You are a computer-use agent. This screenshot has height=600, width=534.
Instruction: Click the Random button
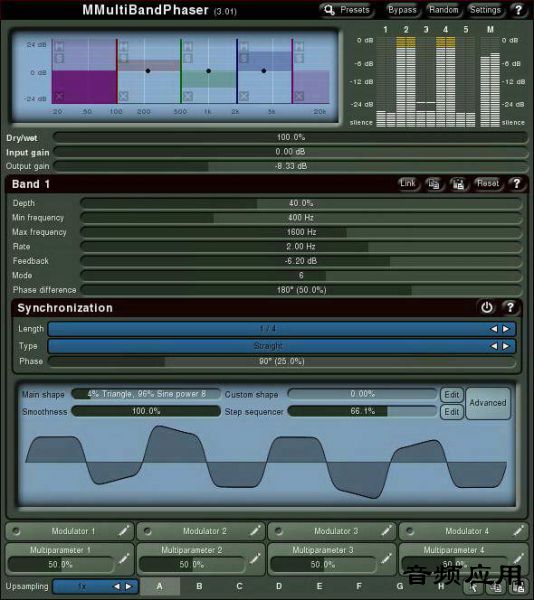(x=443, y=10)
